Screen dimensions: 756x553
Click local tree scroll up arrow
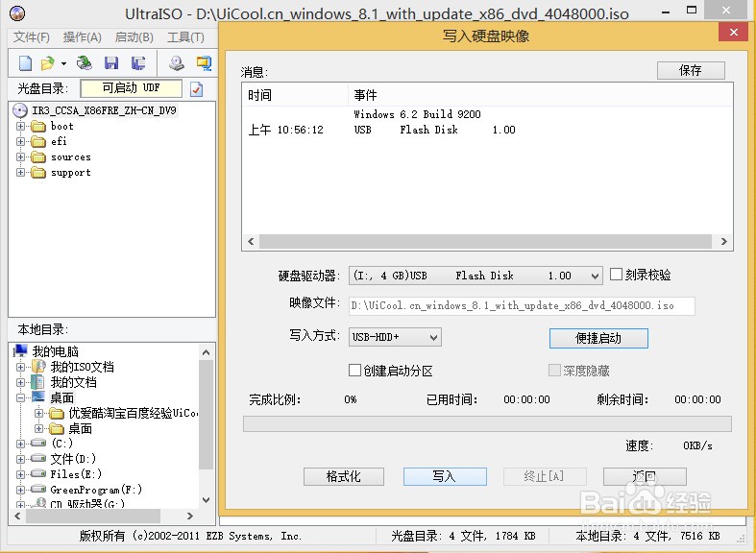coord(206,352)
